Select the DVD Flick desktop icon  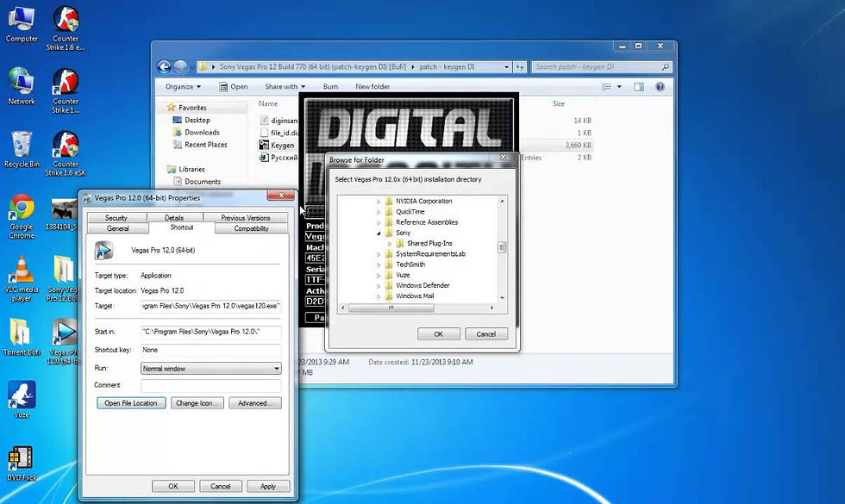pyautogui.click(x=22, y=464)
